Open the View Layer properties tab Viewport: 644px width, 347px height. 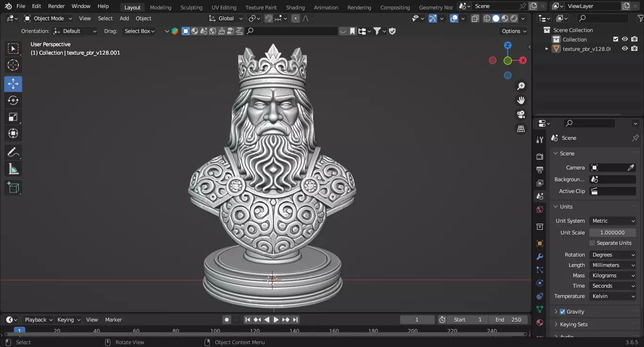point(540,183)
